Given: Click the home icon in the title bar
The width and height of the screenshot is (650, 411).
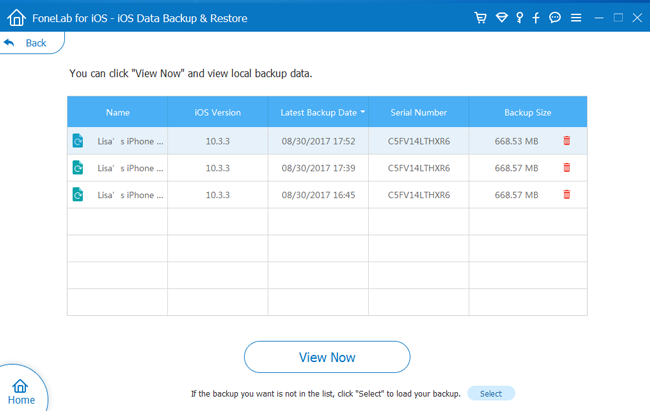Looking at the screenshot, I should pos(16,18).
